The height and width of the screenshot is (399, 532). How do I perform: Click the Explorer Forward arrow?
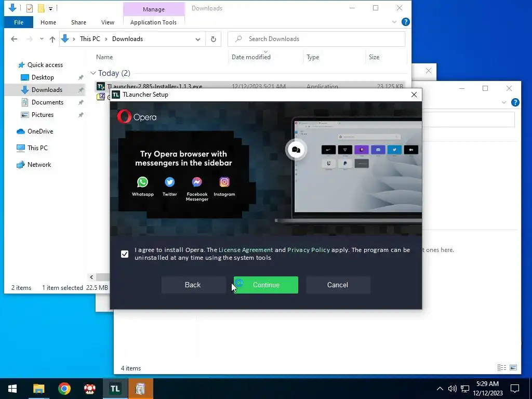coord(30,39)
